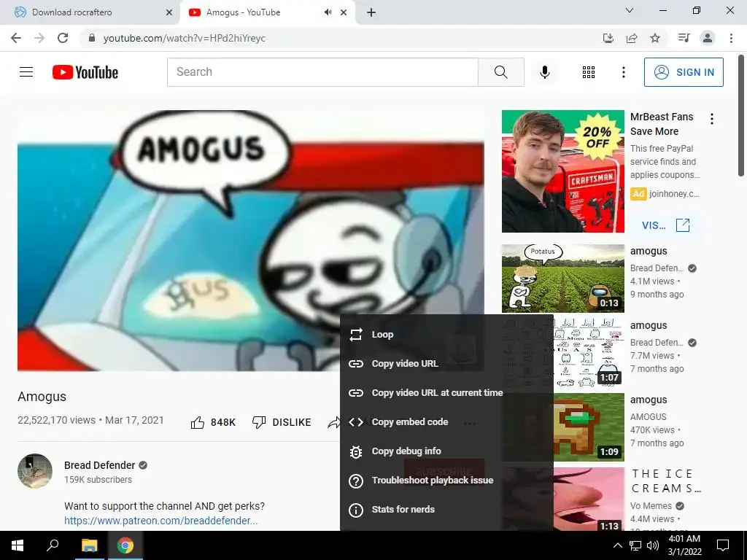Open MrBeast Fans Save More title
Image resolution: width=747 pixels, height=560 pixels.
pyautogui.click(x=662, y=124)
